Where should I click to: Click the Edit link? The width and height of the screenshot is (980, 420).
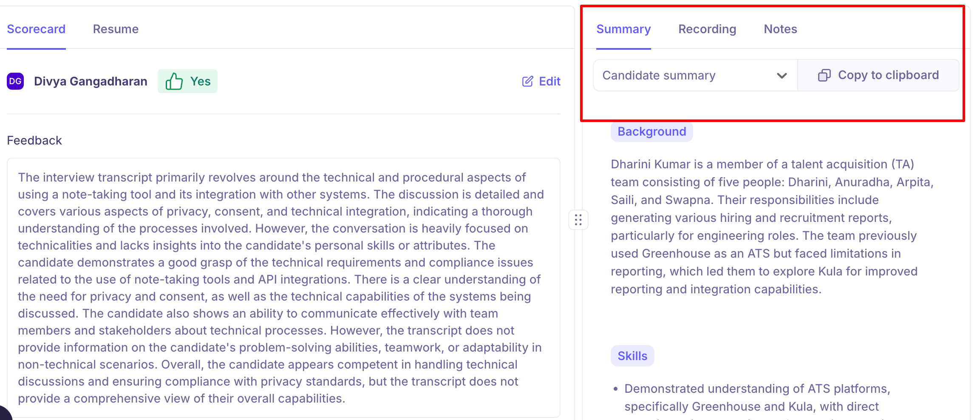click(x=541, y=81)
